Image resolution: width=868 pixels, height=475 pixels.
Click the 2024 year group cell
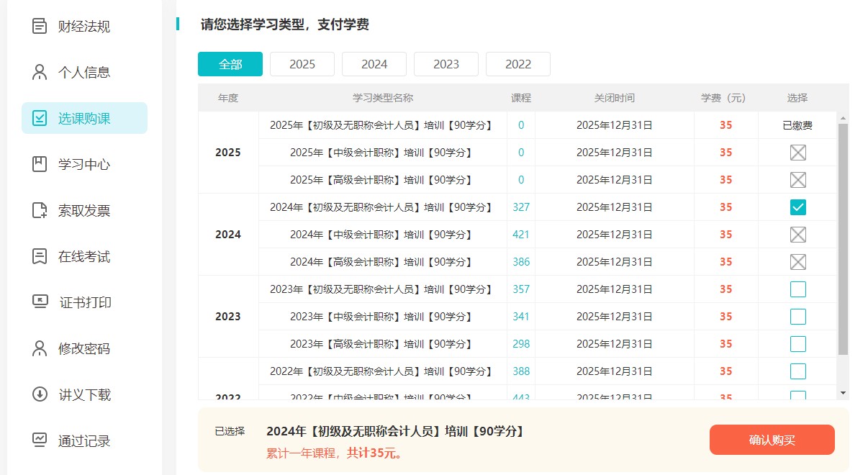(228, 235)
